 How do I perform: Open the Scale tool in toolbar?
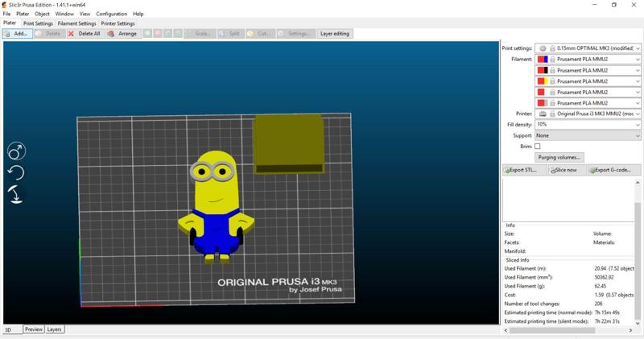click(x=200, y=34)
